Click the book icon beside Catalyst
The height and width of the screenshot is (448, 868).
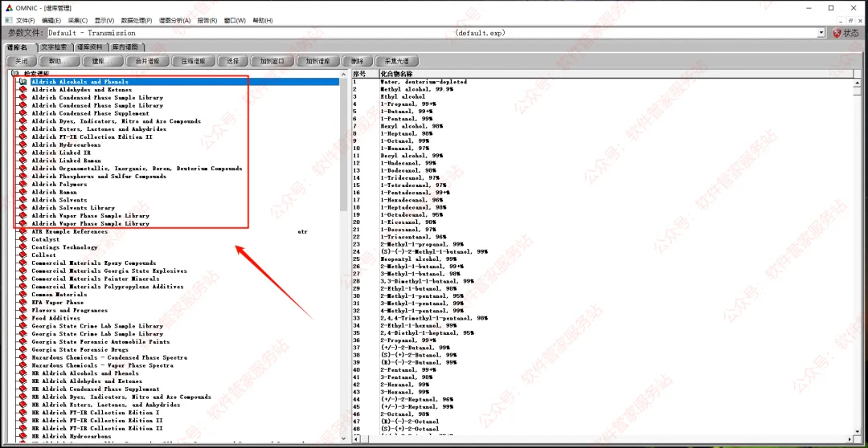[23, 239]
